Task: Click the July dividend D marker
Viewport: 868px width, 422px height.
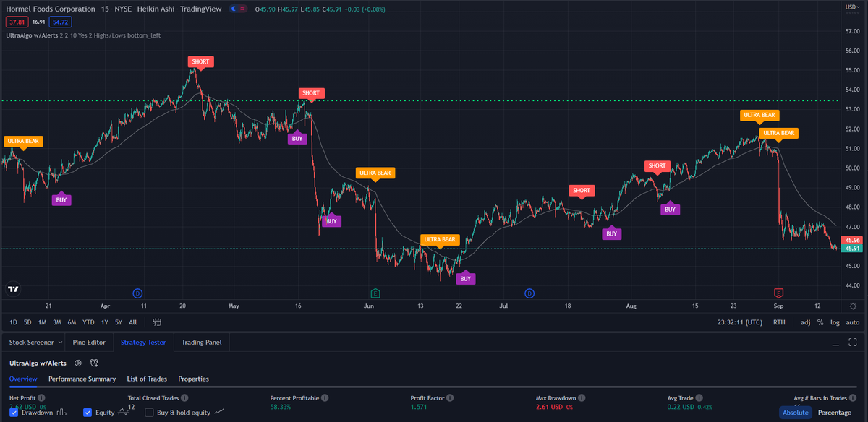Action: pyautogui.click(x=529, y=293)
